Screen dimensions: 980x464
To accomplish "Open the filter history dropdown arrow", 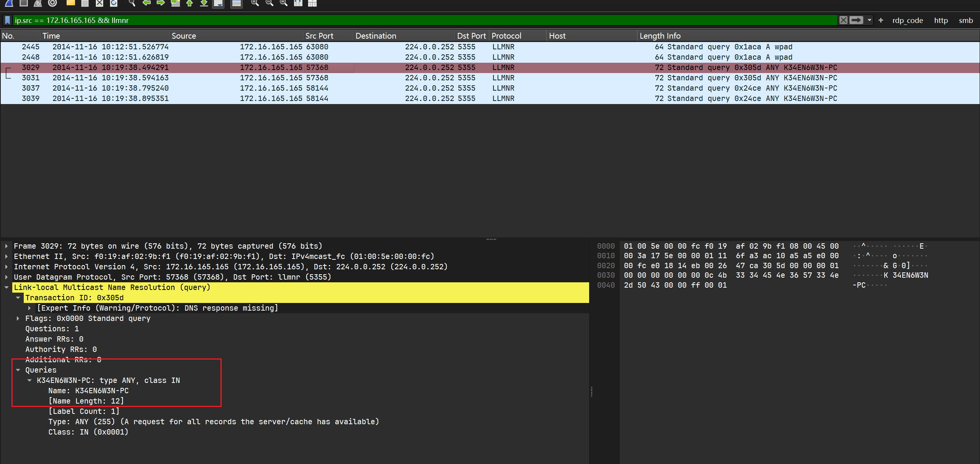I will pyautogui.click(x=869, y=20).
